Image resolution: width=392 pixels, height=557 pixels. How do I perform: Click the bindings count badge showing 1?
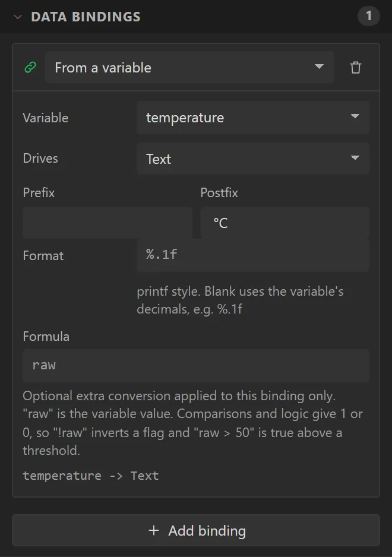(369, 16)
